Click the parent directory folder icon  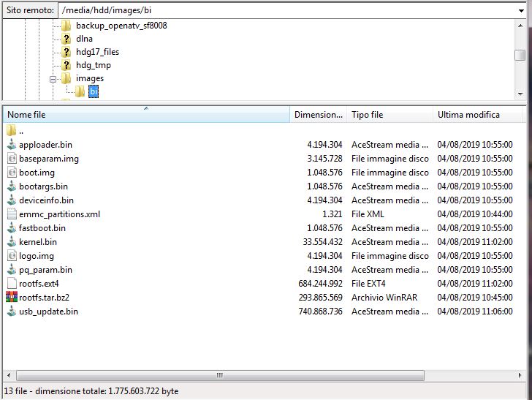11,131
